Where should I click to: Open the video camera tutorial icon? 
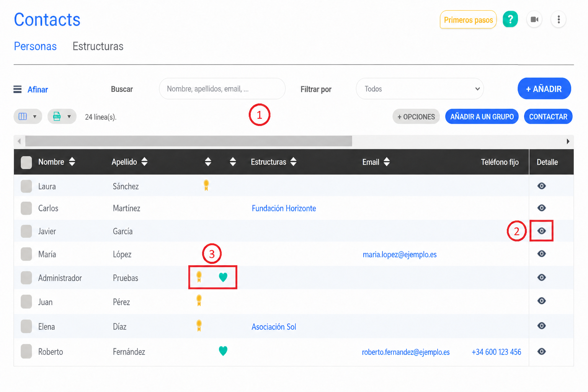(x=534, y=19)
